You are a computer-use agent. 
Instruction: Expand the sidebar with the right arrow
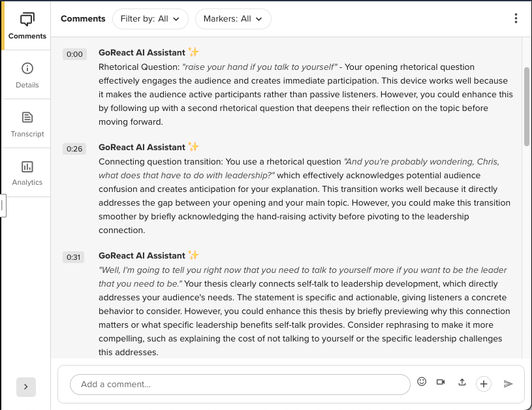point(26,387)
